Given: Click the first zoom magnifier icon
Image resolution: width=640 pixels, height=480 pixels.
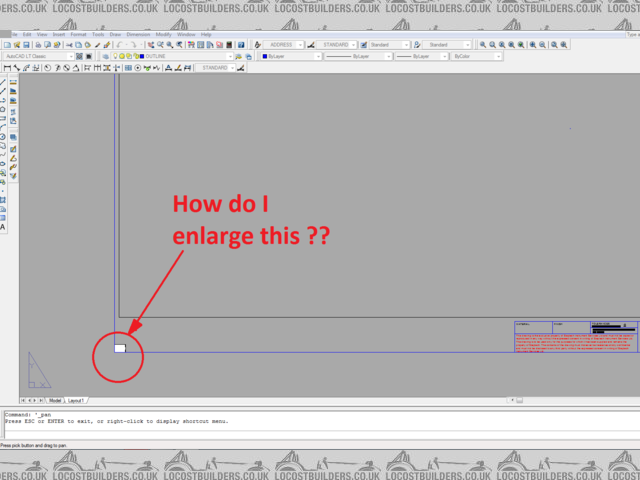Looking at the screenshot, I should point(482,45).
